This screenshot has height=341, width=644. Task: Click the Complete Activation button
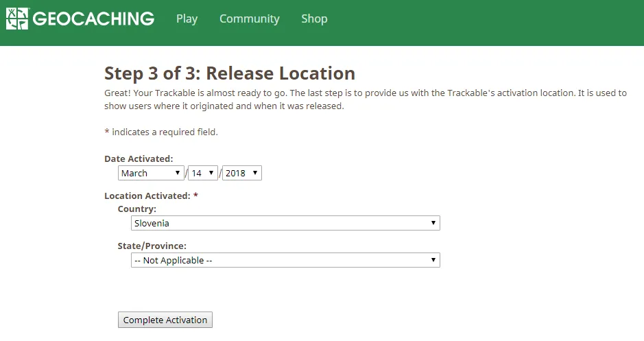click(x=165, y=320)
